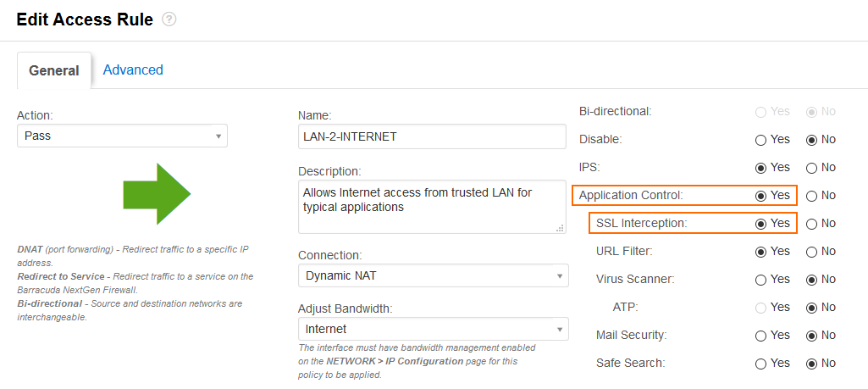
Task: Enable Virus Scanner with Yes
Action: [x=760, y=280]
